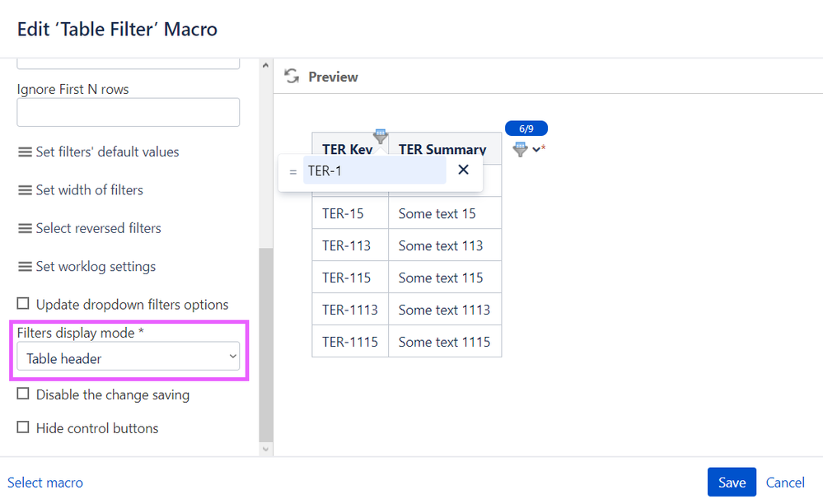Open Filters display mode dropdown

[128, 357]
